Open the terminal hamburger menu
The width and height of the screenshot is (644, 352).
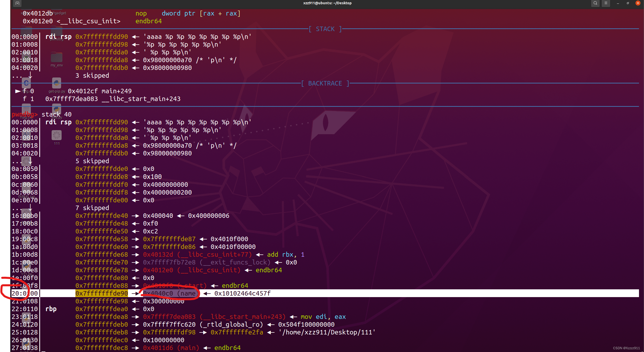pos(606,3)
